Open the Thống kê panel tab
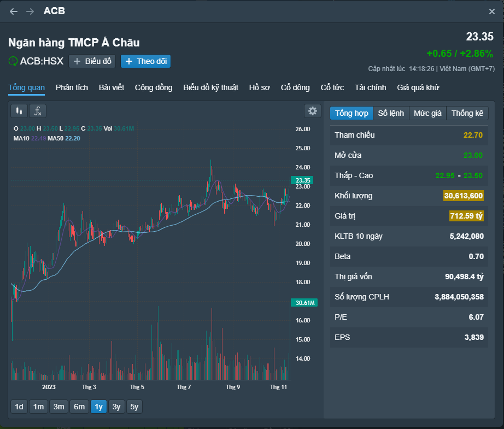The height and width of the screenshot is (429, 504). (x=467, y=113)
